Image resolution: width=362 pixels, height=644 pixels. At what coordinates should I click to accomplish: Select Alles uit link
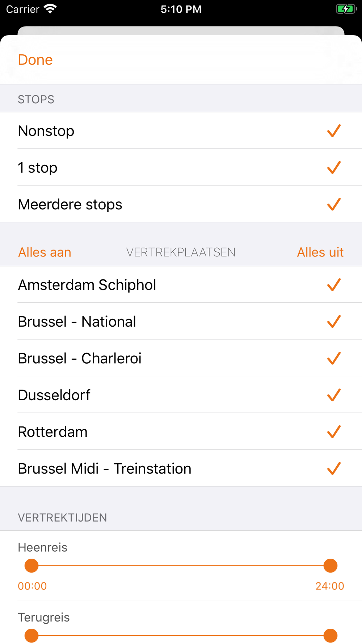320,252
